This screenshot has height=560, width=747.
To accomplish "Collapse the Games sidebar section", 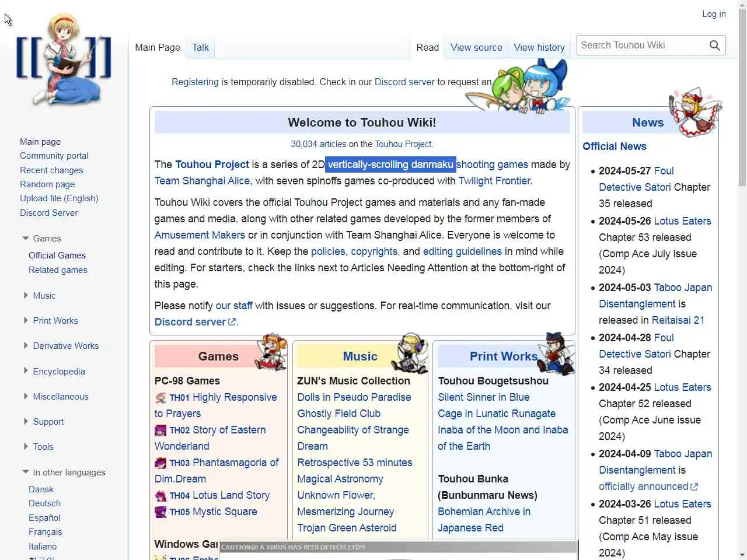I will 26,238.
